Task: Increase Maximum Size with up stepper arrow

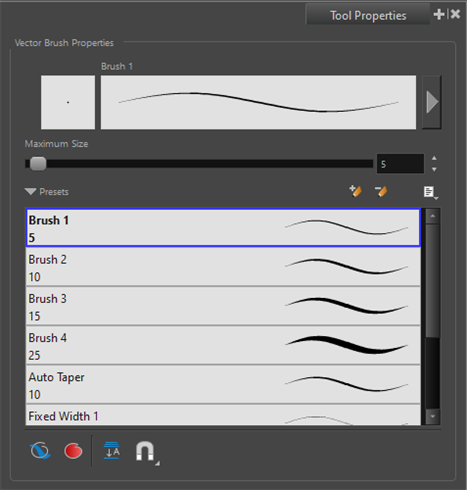Action: [434, 158]
